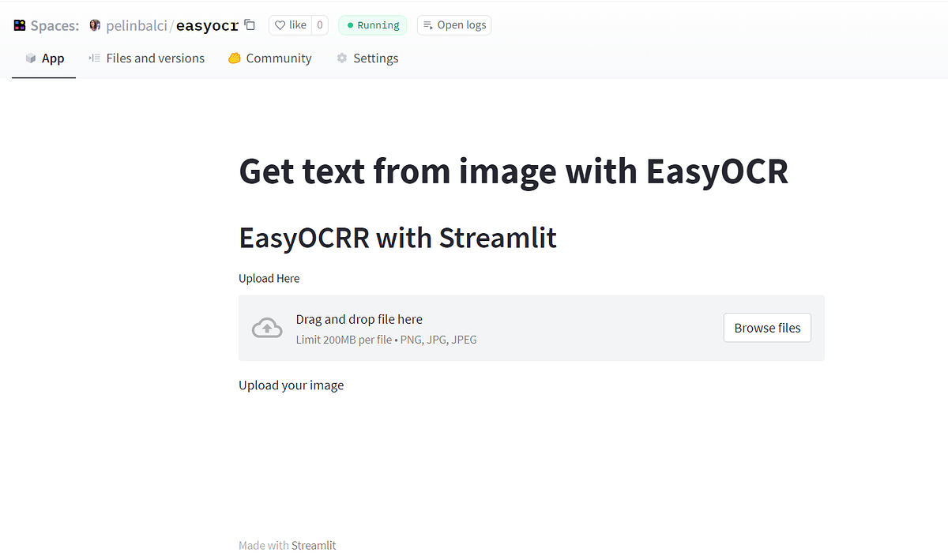
Task: Click the heart icon to like the space
Action: tap(280, 24)
